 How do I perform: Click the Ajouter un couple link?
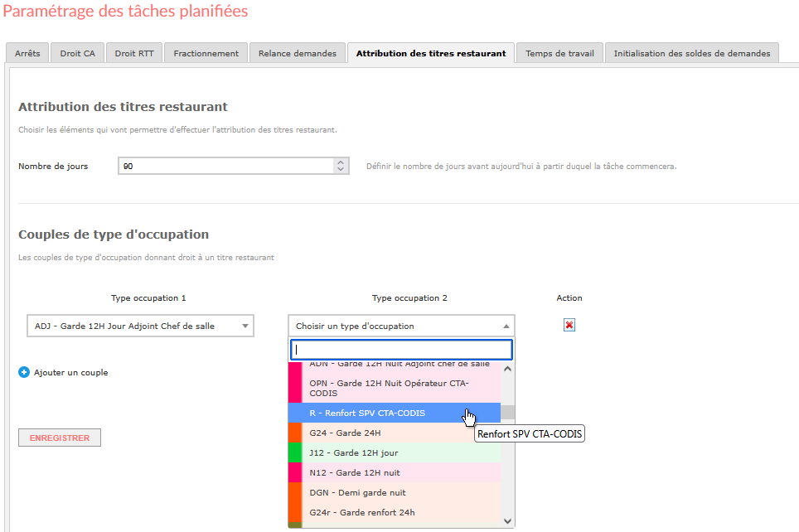[70, 373]
